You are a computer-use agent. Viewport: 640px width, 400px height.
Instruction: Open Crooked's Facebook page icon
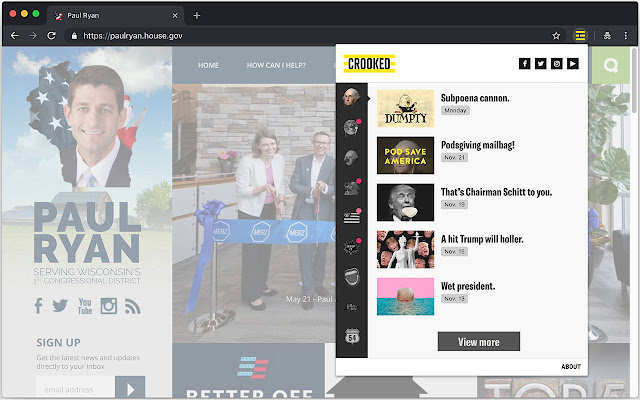click(524, 64)
